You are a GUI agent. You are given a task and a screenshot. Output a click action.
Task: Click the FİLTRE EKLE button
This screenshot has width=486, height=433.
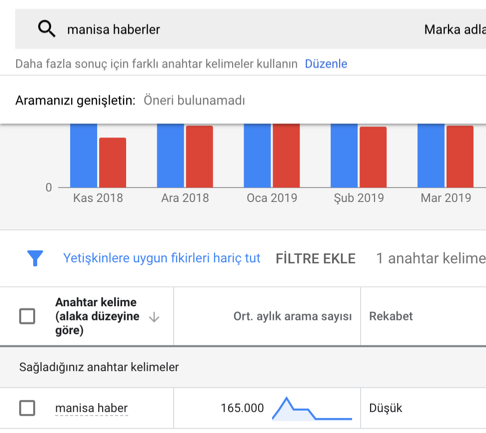point(315,259)
